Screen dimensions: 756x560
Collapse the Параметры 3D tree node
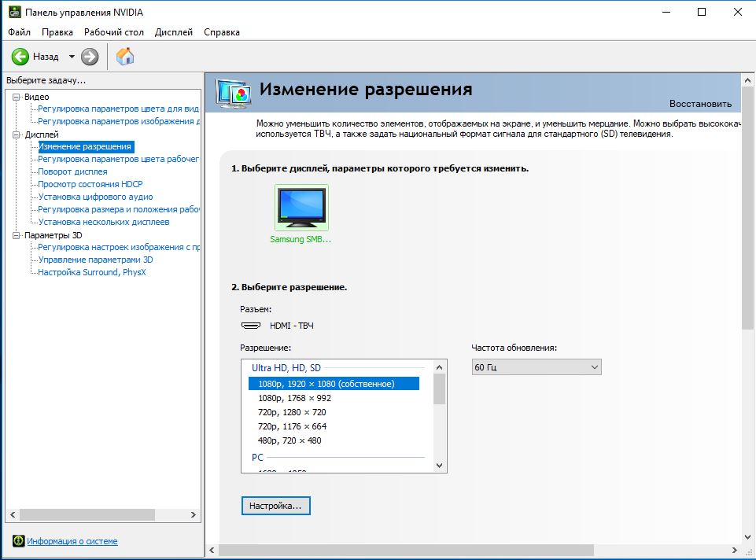pyautogui.click(x=16, y=235)
